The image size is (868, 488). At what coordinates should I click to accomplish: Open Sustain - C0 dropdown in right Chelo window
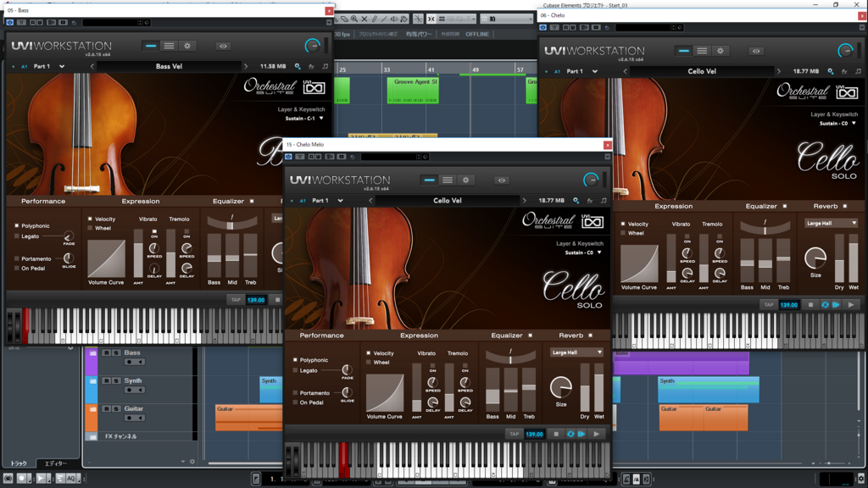click(x=837, y=124)
